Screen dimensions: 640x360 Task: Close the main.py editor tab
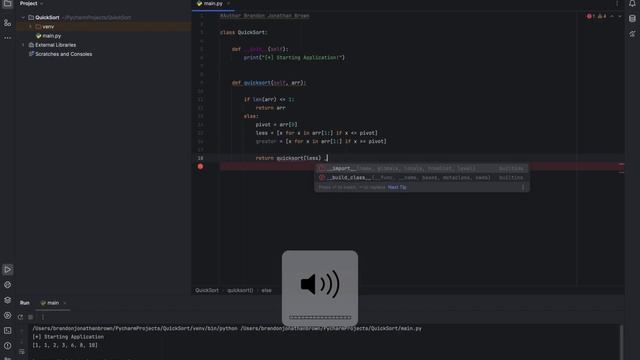229,3
